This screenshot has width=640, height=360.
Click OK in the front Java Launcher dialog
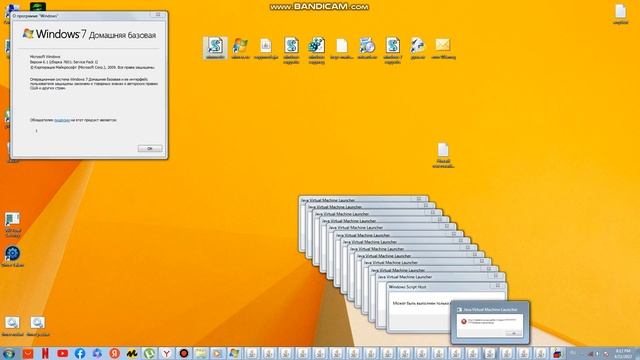pos(513,333)
